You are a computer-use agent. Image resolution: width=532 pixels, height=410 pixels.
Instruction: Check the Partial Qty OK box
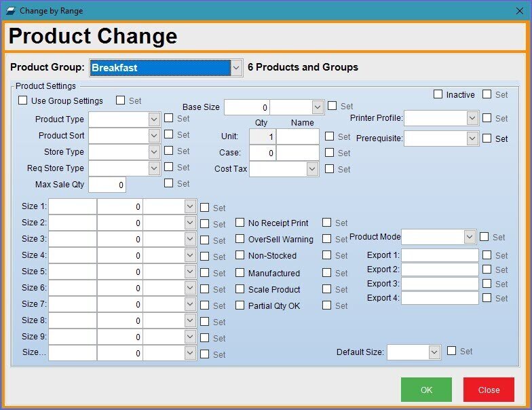click(240, 305)
